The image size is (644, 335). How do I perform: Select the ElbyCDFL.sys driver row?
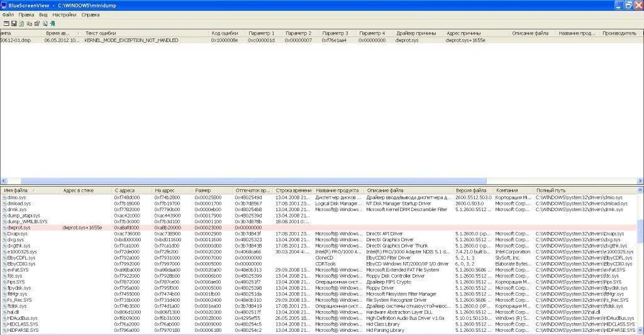coord(319,258)
